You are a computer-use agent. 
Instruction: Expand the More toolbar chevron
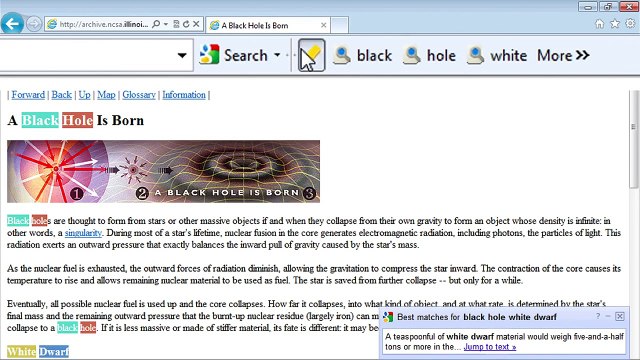click(563, 55)
